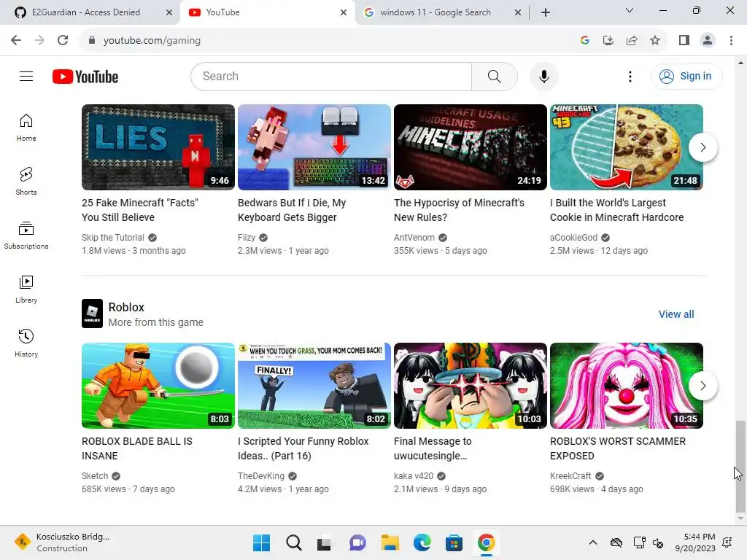Click Sign in button
Viewport: 747px width, 560px height.
(686, 76)
